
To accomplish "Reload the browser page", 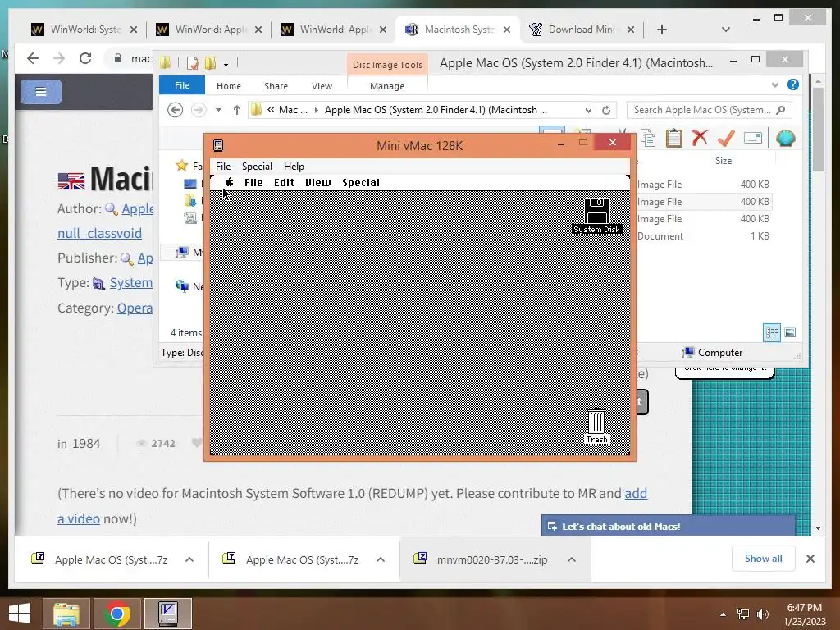I will point(85,58).
